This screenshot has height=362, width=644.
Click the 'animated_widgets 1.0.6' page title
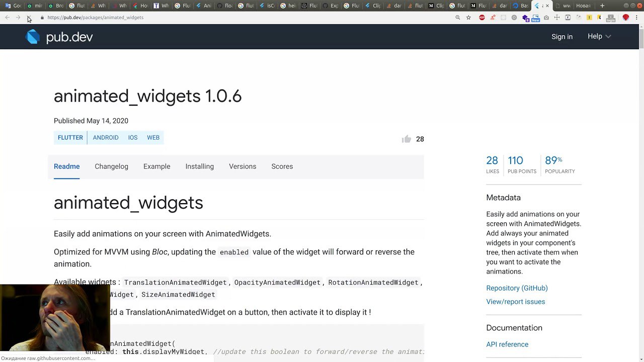148,96
